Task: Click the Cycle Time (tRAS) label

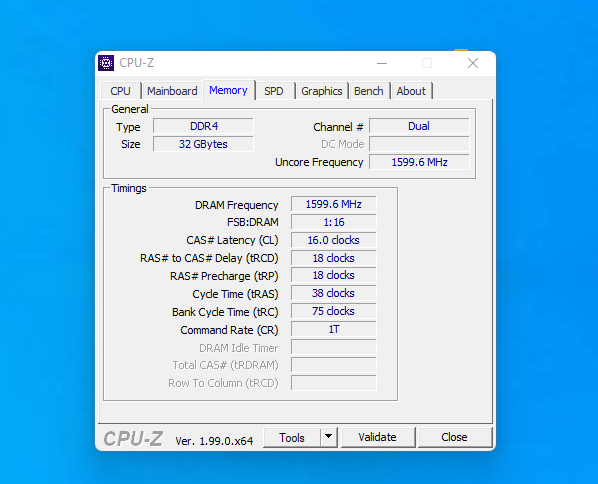Action: click(235, 294)
